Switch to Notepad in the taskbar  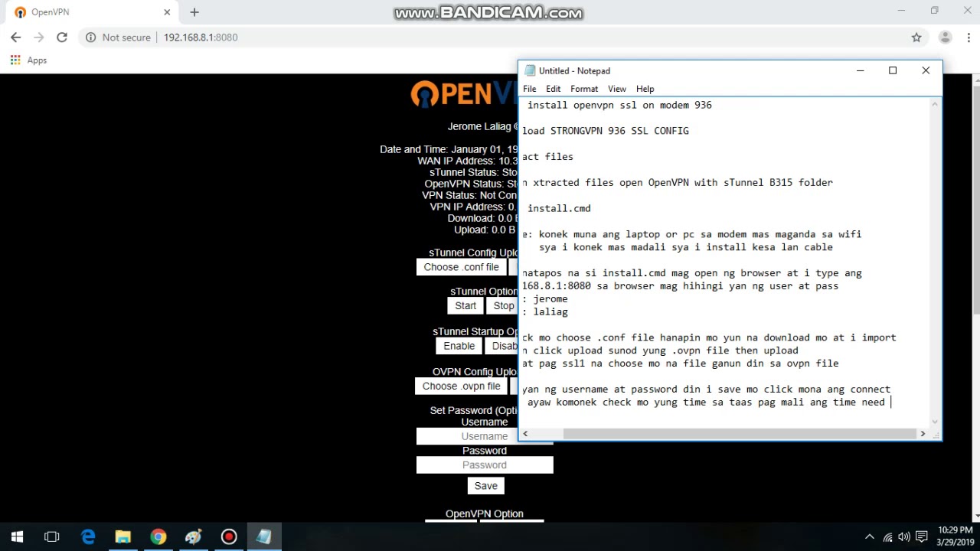264,537
